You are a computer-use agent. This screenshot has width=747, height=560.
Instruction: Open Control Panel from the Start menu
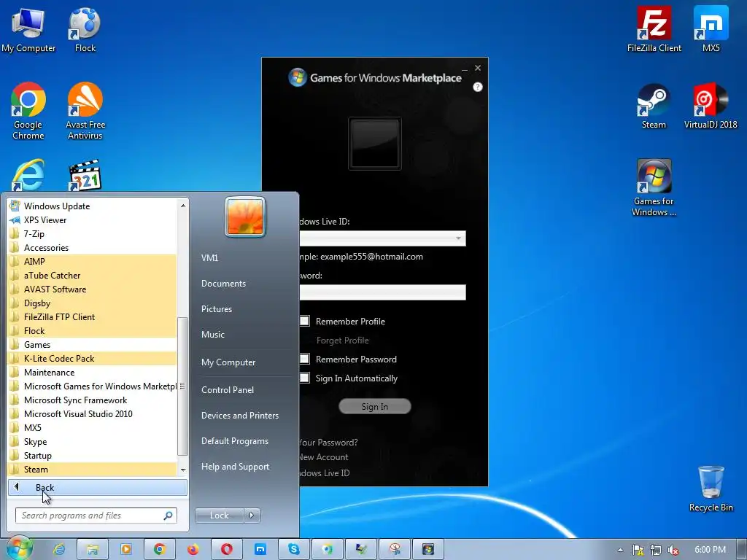[228, 390]
